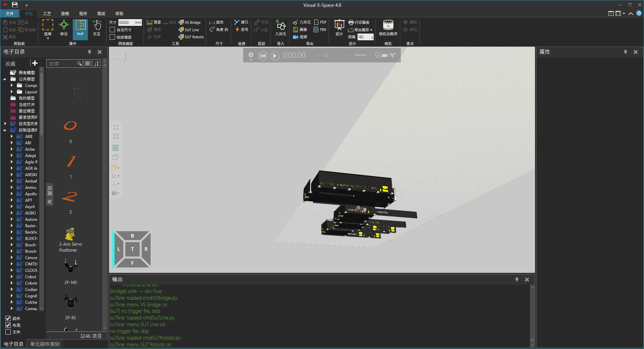Open the 文件 menu
The height and width of the screenshot is (349, 644).
(10, 14)
